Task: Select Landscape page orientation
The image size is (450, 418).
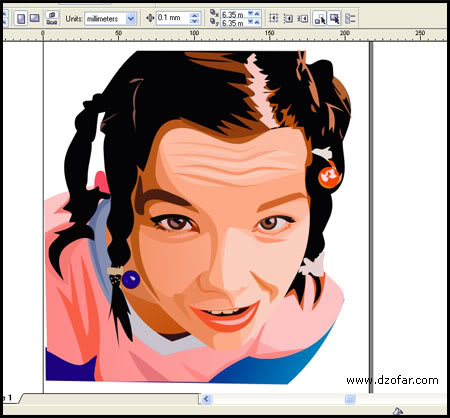Action: [35, 18]
